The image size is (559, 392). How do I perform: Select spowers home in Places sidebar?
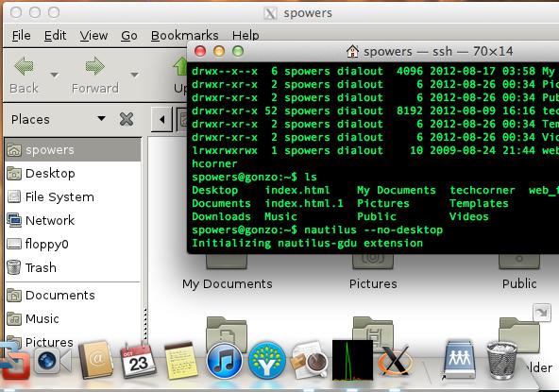(x=73, y=150)
